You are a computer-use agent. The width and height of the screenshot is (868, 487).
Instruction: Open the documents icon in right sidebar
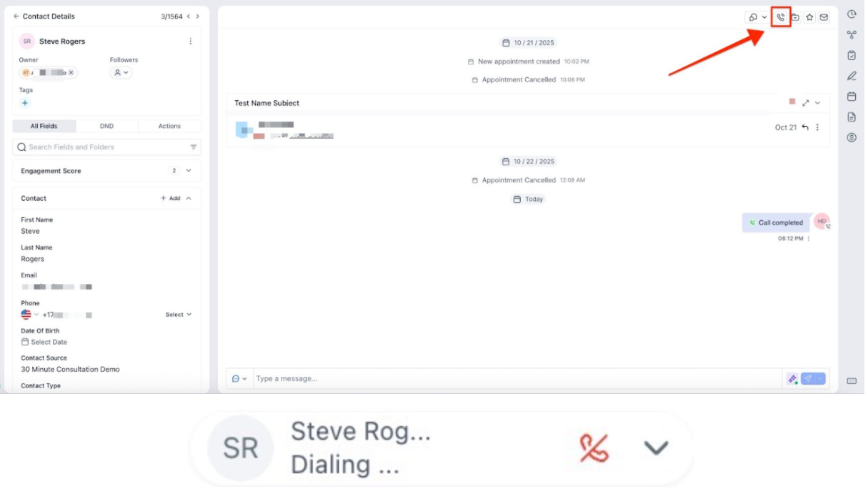tap(852, 117)
